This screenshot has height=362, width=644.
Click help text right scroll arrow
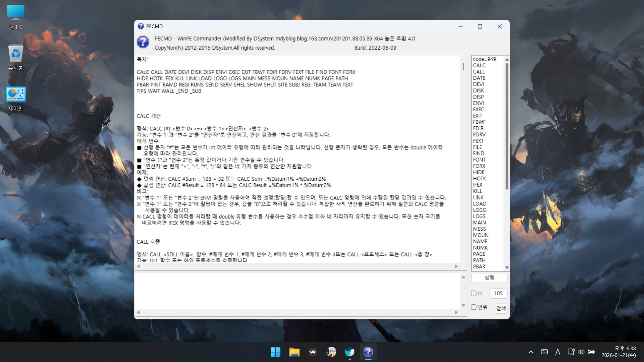[x=456, y=266]
